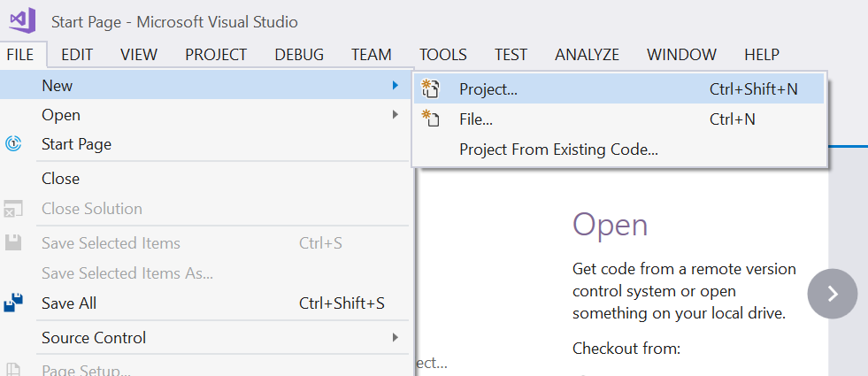Open the HELP menu

pyautogui.click(x=762, y=54)
